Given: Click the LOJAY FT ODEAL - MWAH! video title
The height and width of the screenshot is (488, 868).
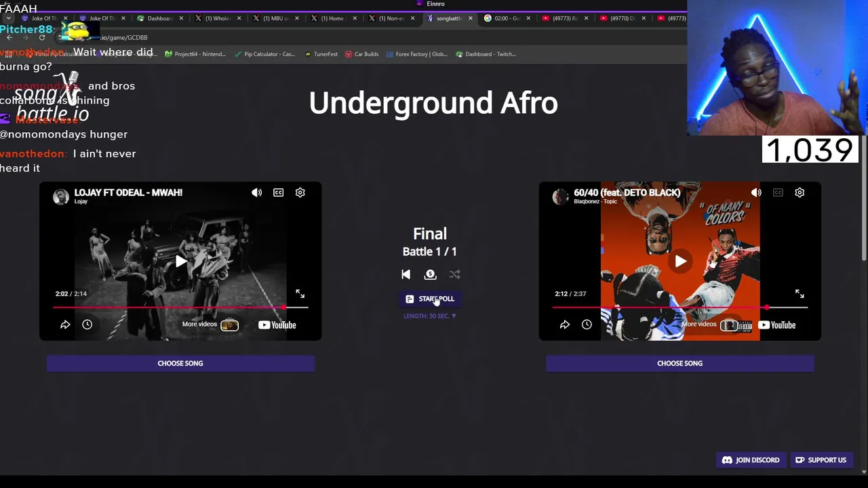Looking at the screenshot, I should tap(128, 192).
